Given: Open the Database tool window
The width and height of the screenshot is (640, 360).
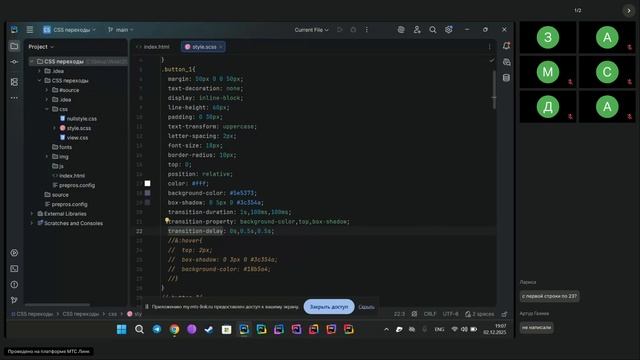Looking at the screenshot, I should [506, 78].
